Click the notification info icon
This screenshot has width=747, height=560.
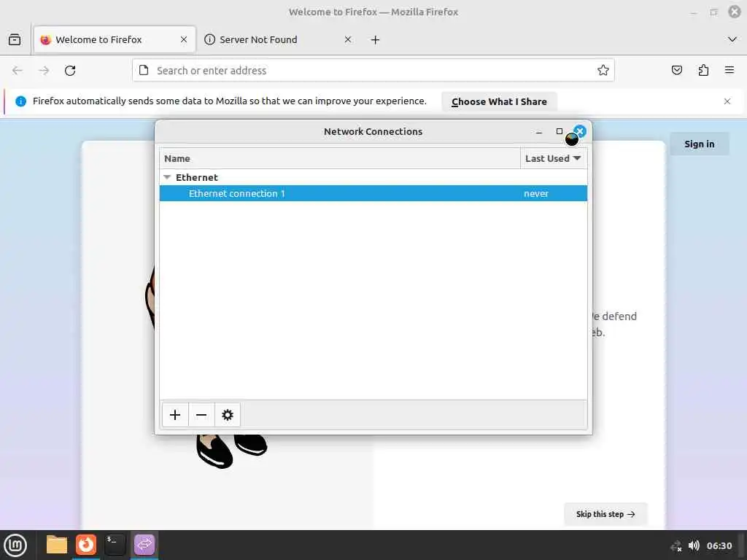click(x=20, y=101)
